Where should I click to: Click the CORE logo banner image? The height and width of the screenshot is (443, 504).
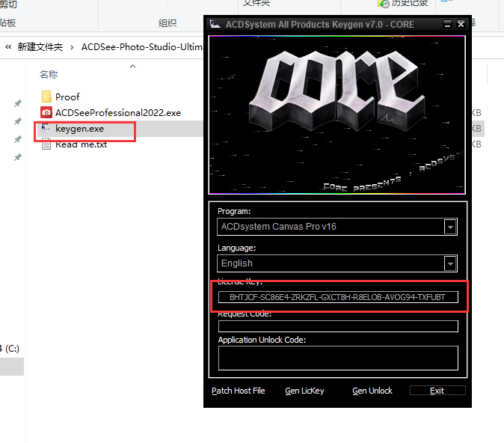click(336, 114)
